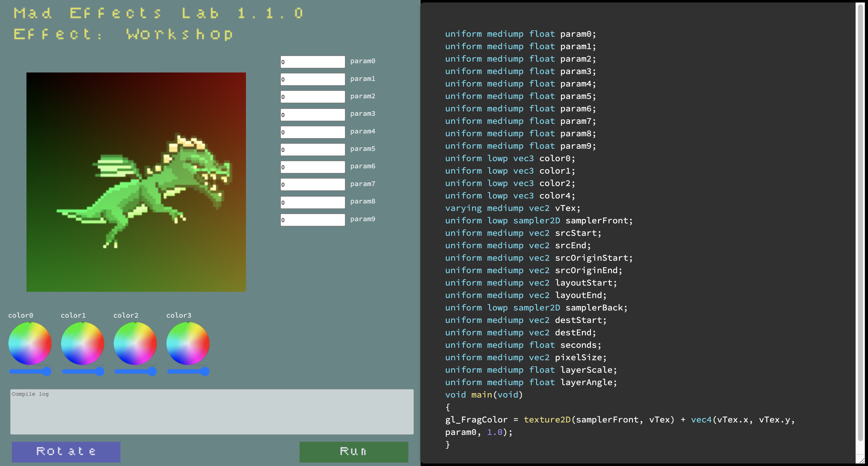Focus the param2 input field

click(313, 97)
